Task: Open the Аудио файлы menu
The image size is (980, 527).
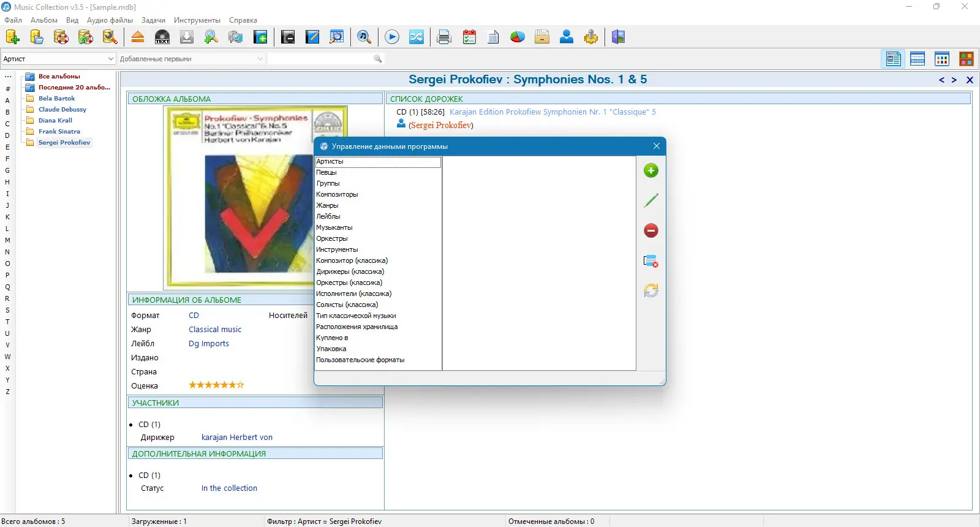Action: (x=110, y=20)
